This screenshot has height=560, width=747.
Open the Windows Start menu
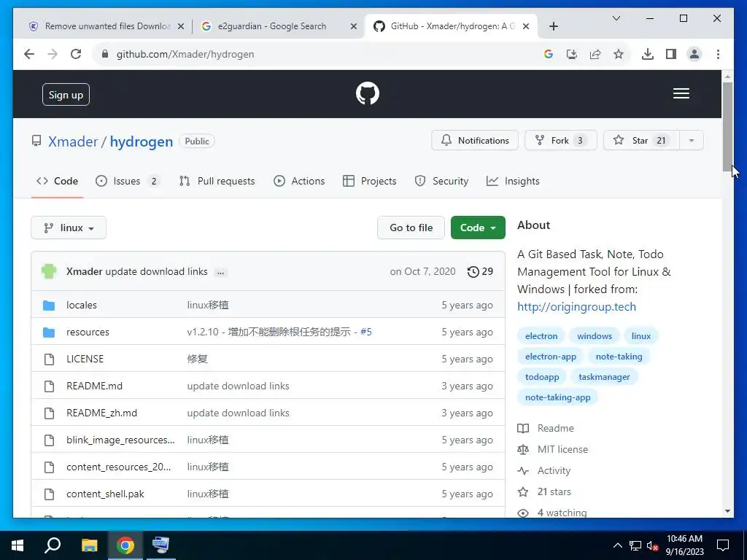pyautogui.click(x=18, y=545)
